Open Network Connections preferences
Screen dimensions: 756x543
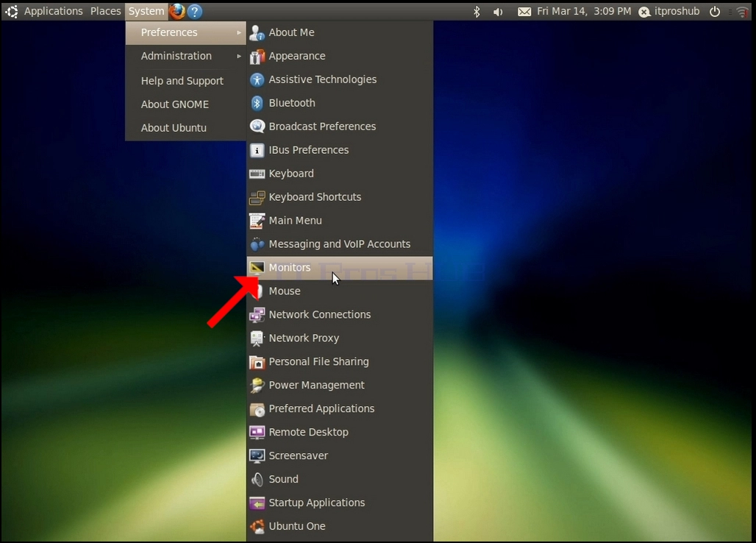(340, 314)
